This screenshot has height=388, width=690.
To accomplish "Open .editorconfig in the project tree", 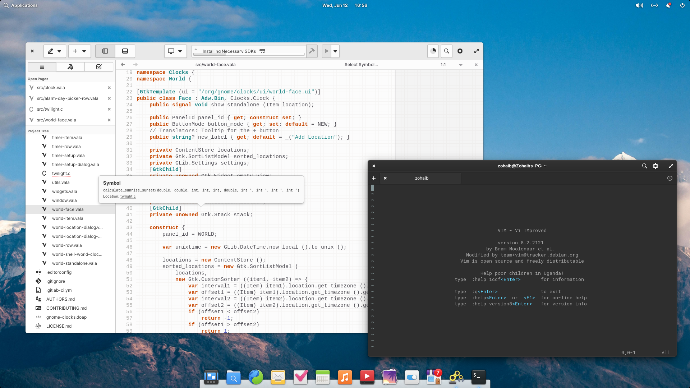I will tap(70, 272).
